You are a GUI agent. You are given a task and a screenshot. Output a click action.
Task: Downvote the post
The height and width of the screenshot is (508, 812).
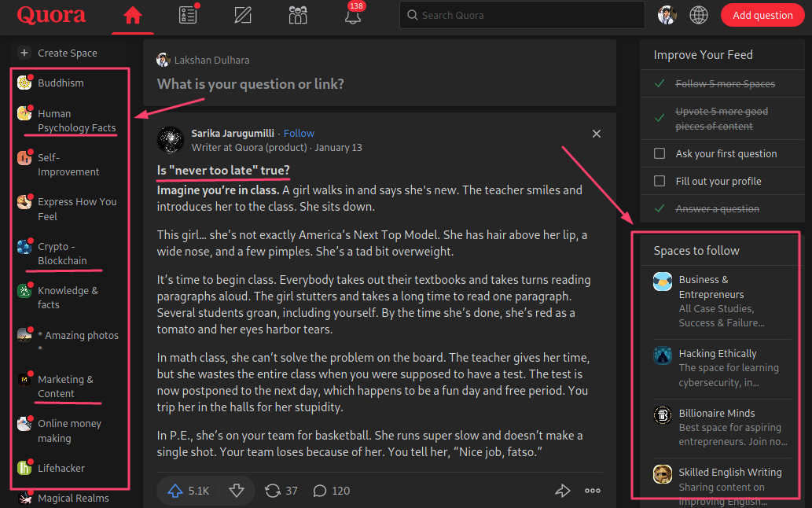pyautogui.click(x=237, y=491)
